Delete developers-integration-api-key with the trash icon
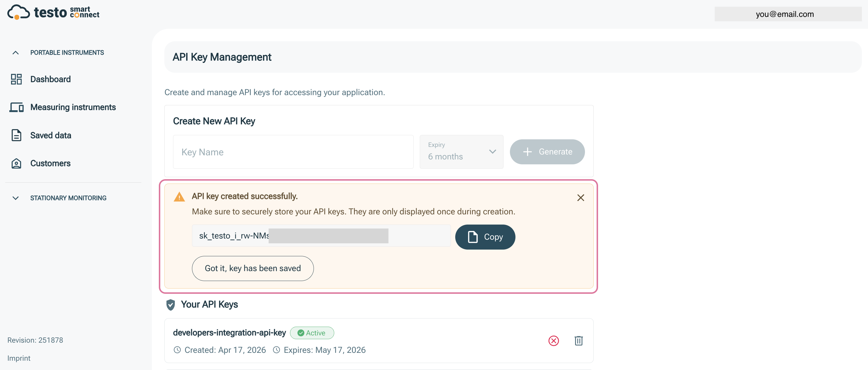This screenshot has width=868, height=370. point(579,341)
